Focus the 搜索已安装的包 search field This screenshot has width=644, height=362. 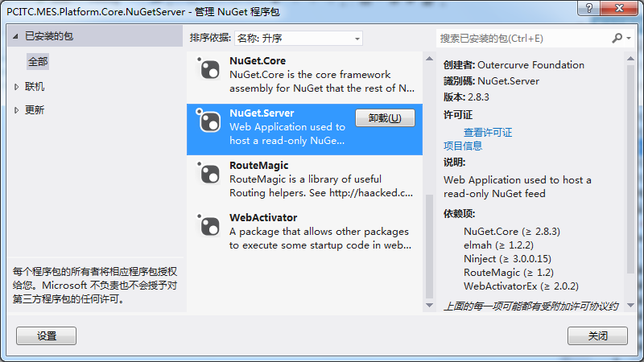pyautogui.click(x=524, y=38)
